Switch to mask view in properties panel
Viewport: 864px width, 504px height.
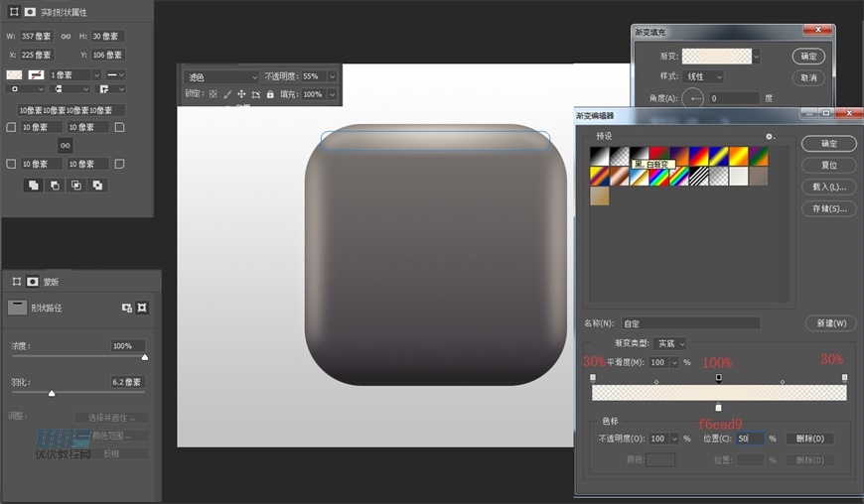tap(30, 12)
